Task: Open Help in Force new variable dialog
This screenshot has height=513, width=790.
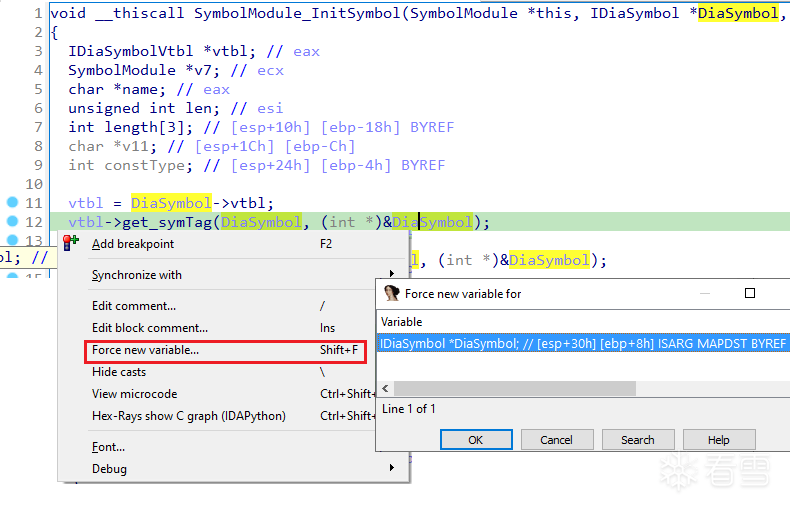Action: pos(718,440)
